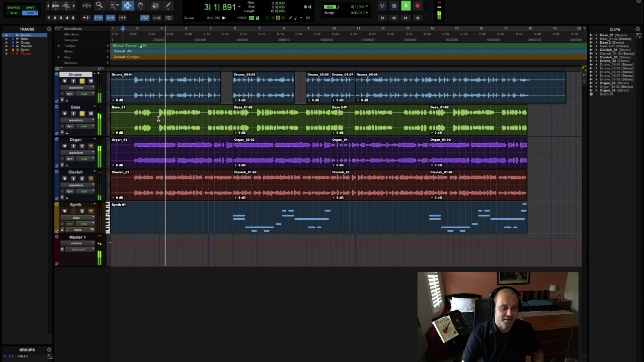Screen dimensions: 644x362
Task: Click the Stop transport button
Action: [x=394, y=6]
